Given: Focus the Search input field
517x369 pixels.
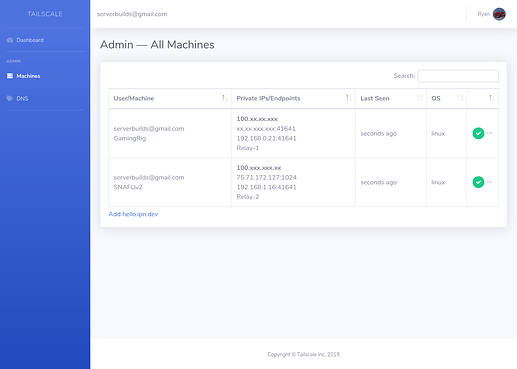Looking at the screenshot, I should pyautogui.click(x=458, y=76).
